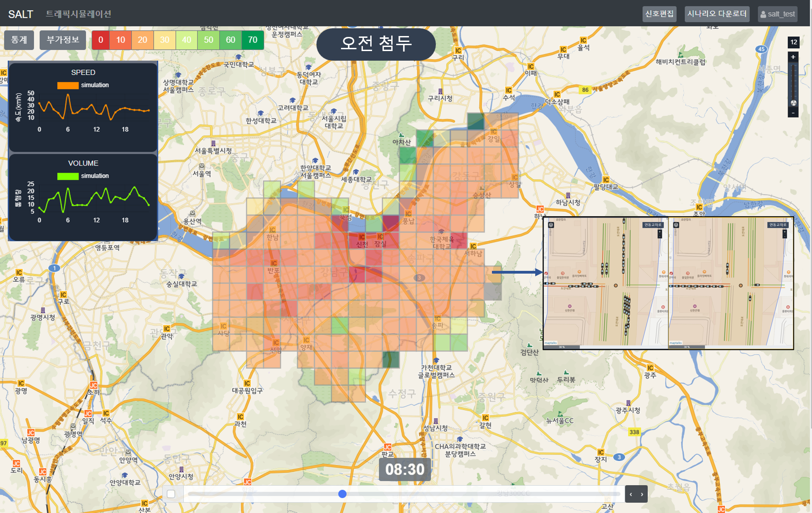This screenshot has height=513, width=812.
Task: Open layer switcher in left intersection inset
Action: tap(551, 225)
